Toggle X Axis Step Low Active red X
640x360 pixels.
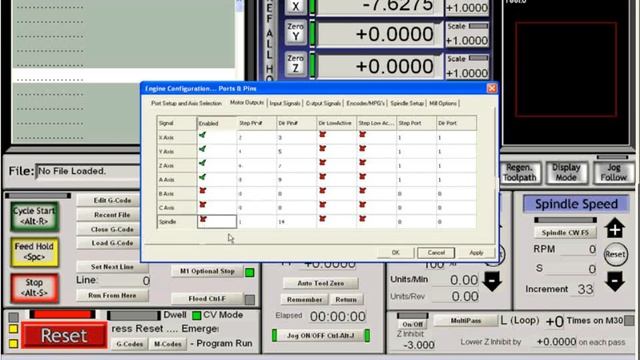pyautogui.click(x=362, y=134)
